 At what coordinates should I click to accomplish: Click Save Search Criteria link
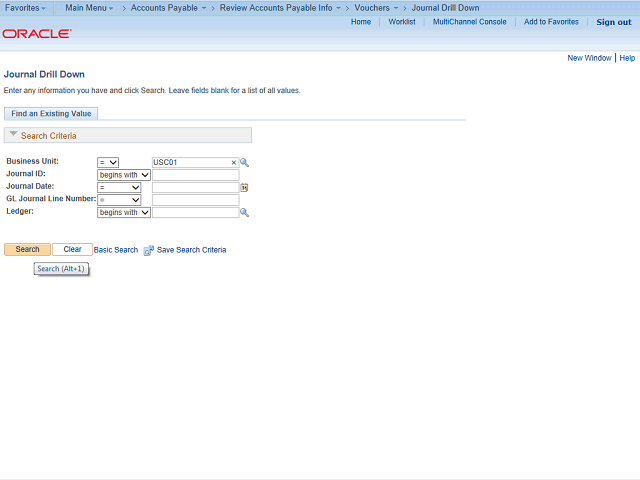tap(191, 250)
